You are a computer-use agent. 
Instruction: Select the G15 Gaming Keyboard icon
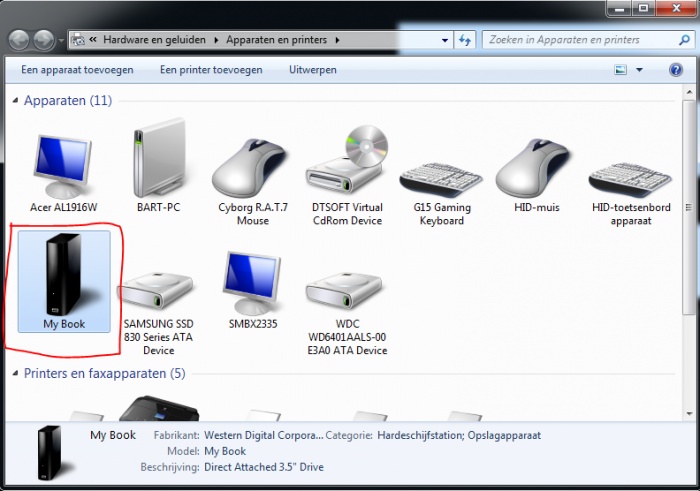click(x=441, y=179)
